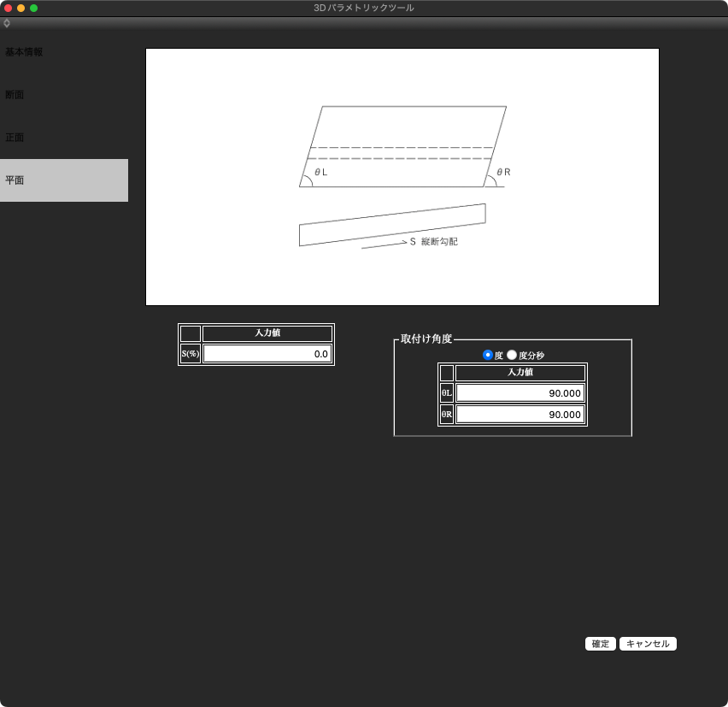This screenshot has height=707, width=728.
Task: Click the θR row header cell
Action: 447,415
